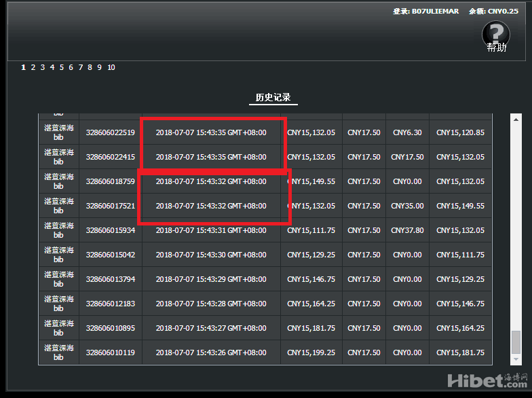Select the 历史记录 heading tab
The width and height of the screenshot is (532, 398).
pos(273,98)
